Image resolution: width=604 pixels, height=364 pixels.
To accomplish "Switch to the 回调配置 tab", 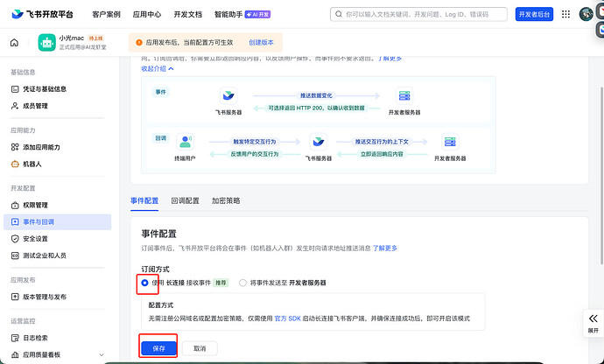I will 185,200.
